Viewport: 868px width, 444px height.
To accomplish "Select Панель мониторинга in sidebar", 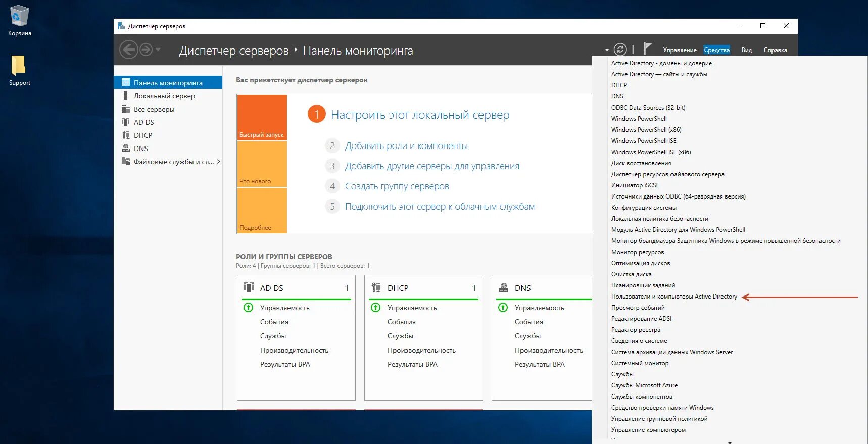I will tap(168, 83).
